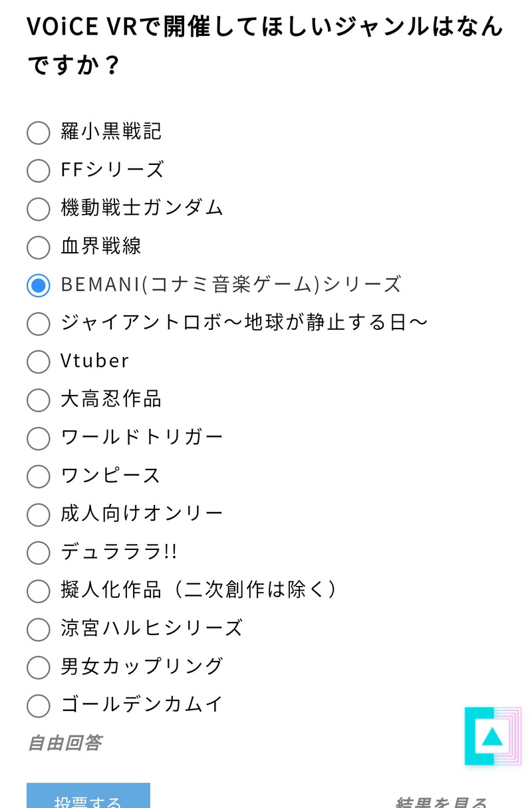532x808 pixels.
Task: Select the デュラララ!! radio option
Action: coord(39,553)
